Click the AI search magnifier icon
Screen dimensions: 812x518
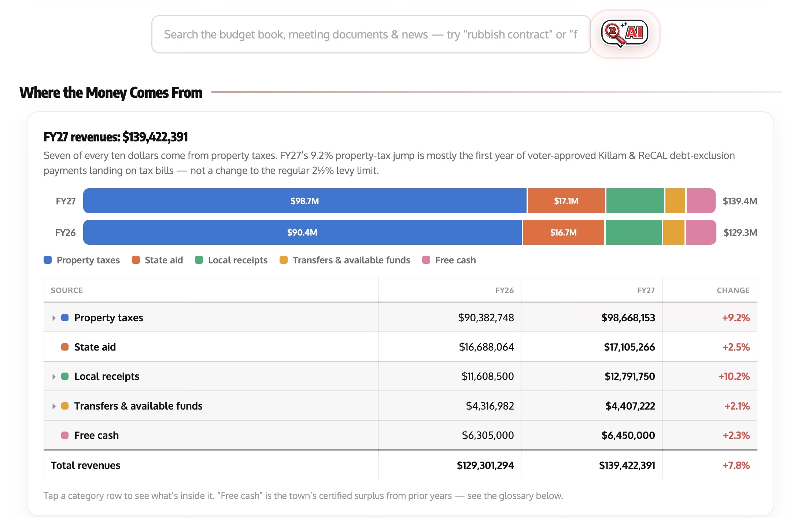tap(625, 33)
